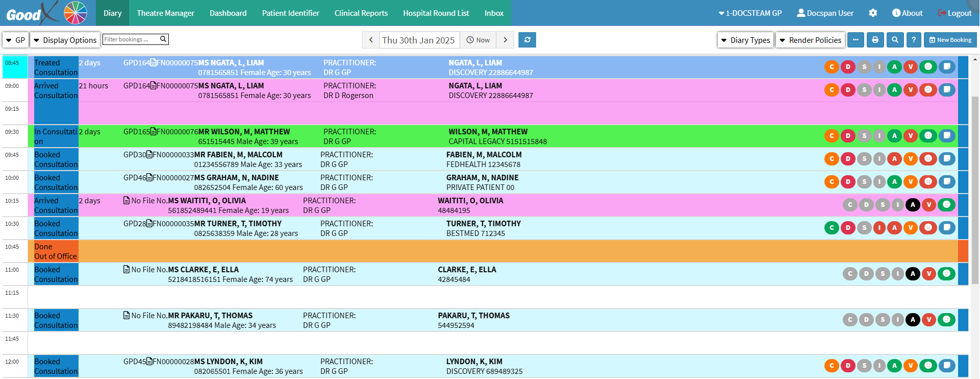Click the New Booking button

pos(950,40)
